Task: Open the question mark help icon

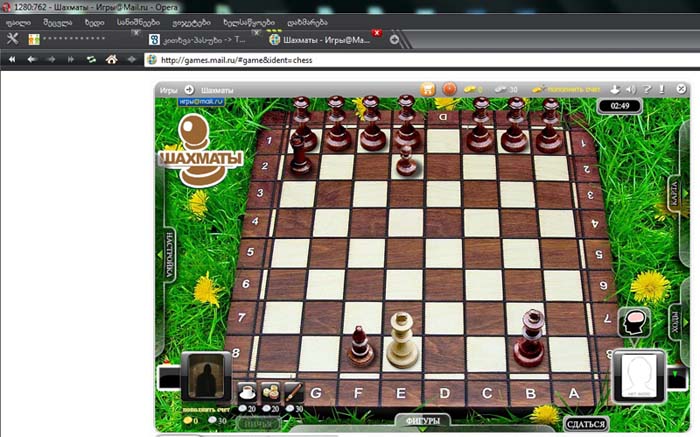Action: [647, 89]
